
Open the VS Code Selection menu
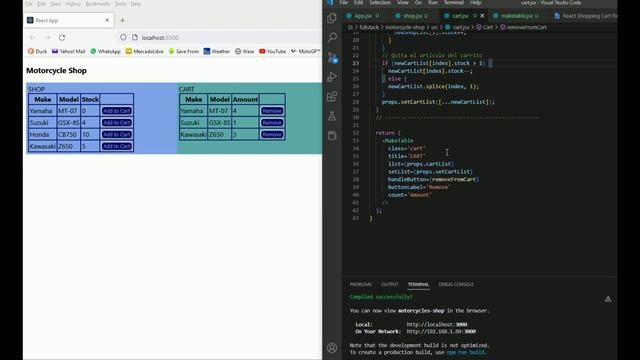(380, 3)
